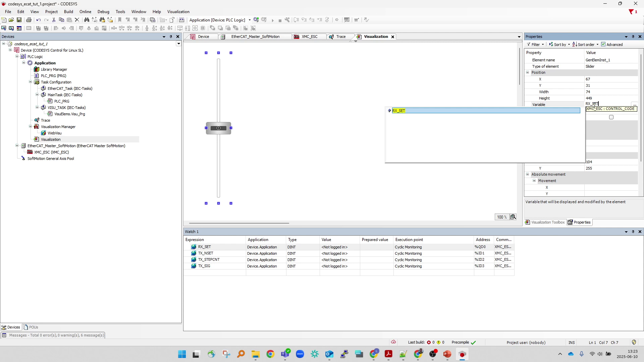
Task: Click the Stop icon on the toolbar
Action: (280, 20)
